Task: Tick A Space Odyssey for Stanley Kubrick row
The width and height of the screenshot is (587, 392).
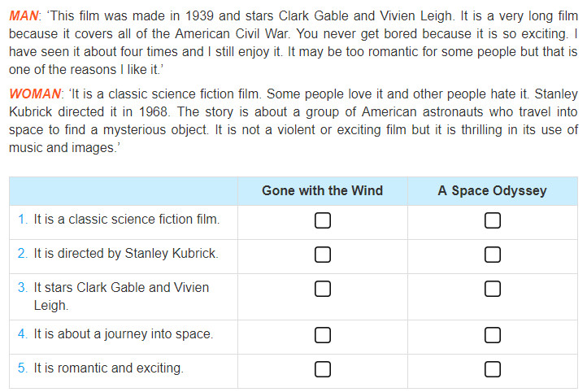Action: [x=493, y=255]
